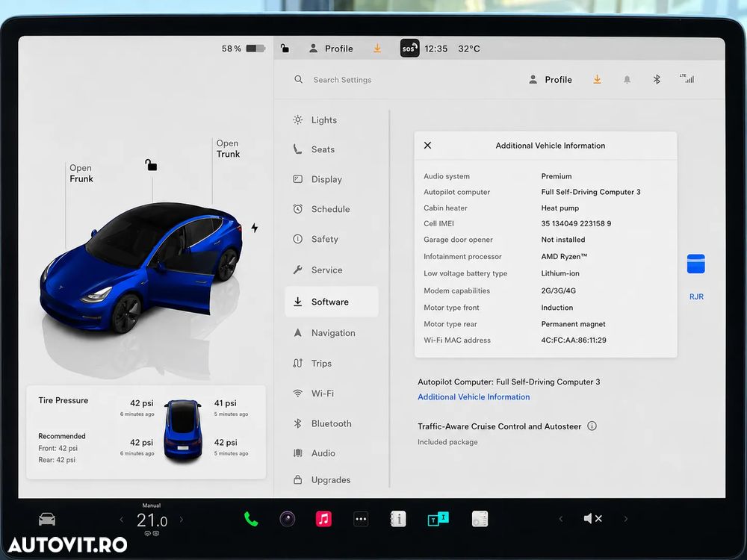The height and width of the screenshot is (560, 747).
Task: Increase cabin temperature with right arrow
Action: 181,520
